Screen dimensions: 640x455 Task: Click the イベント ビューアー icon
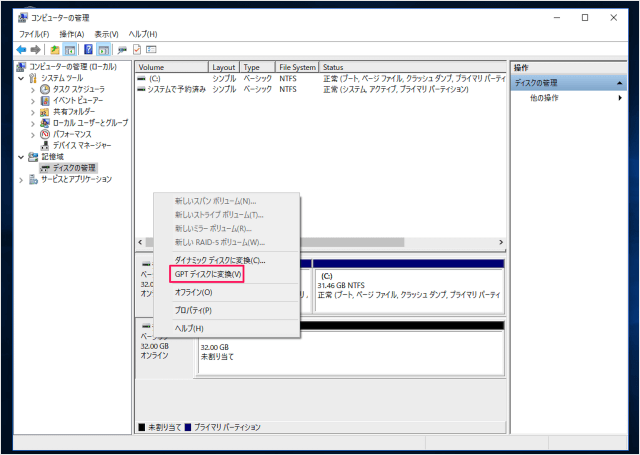point(45,100)
